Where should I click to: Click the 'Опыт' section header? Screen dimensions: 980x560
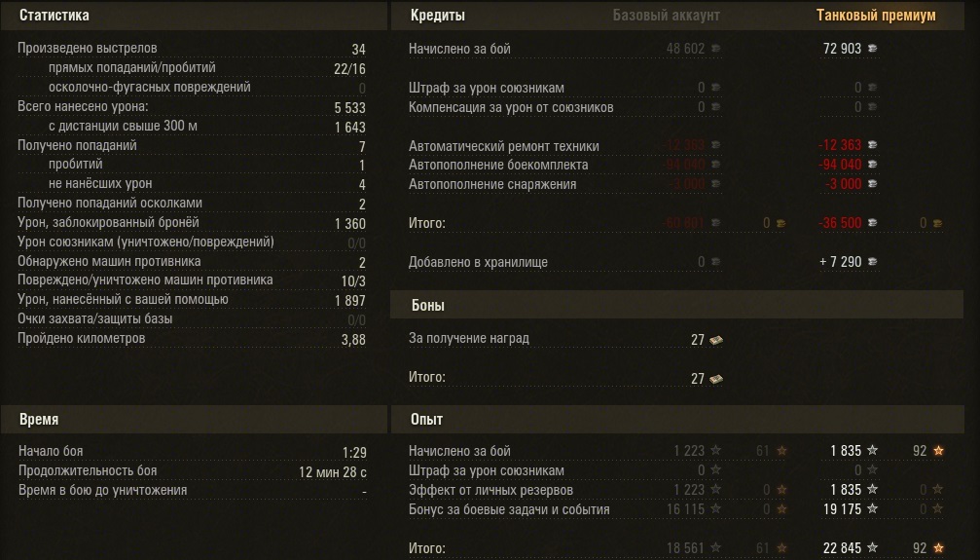click(x=426, y=420)
